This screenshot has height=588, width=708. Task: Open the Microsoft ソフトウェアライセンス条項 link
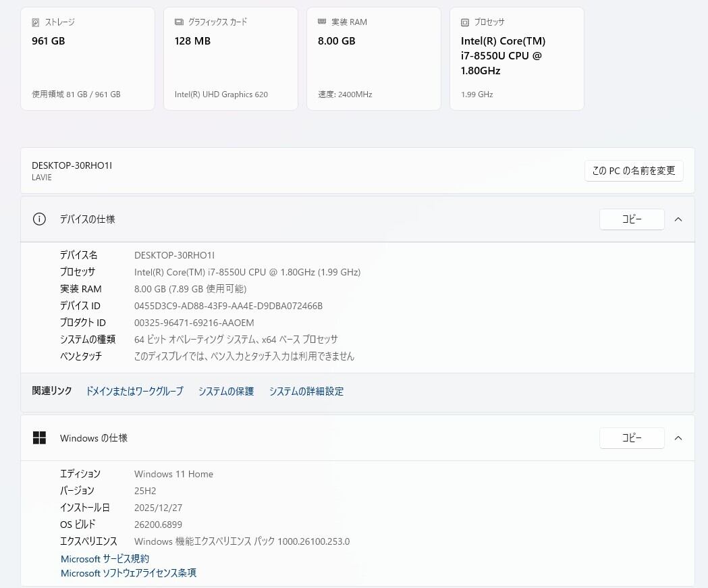(x=128, y=573)
